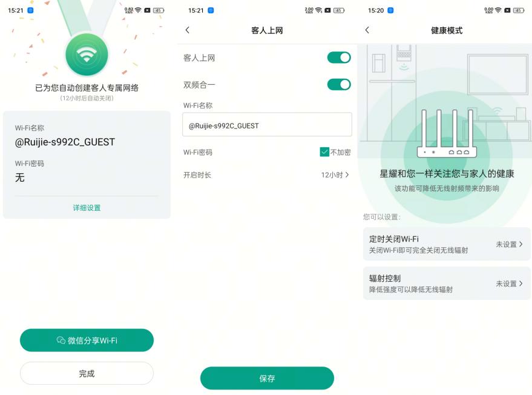Image resolution: width=532 pixels, height=395 pixels.
Task: Disable the 客人上网 guest network switch
Action: [340, 56]
